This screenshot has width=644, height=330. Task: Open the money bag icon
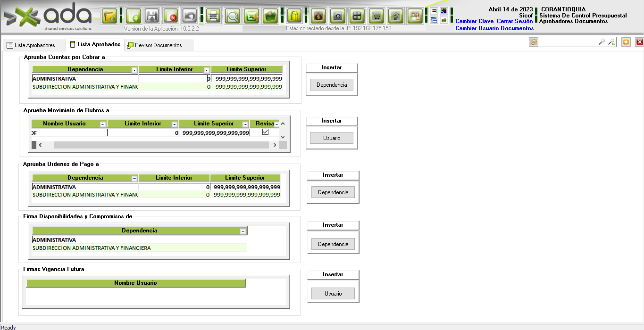pos(318,16)
